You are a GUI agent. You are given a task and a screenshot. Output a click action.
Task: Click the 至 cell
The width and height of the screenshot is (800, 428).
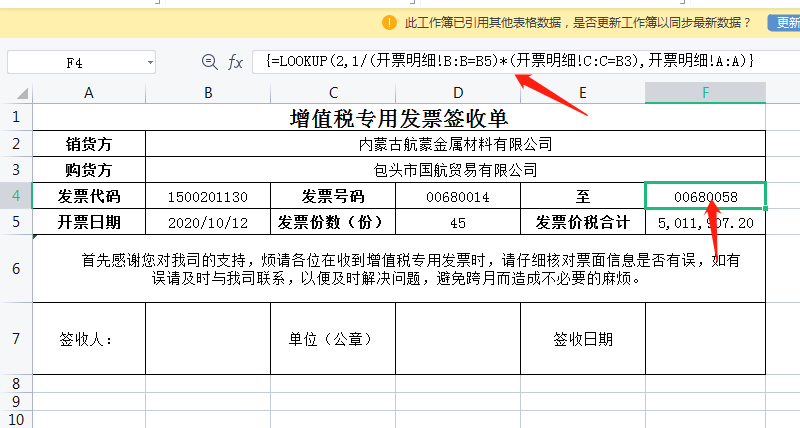(583, 196)
